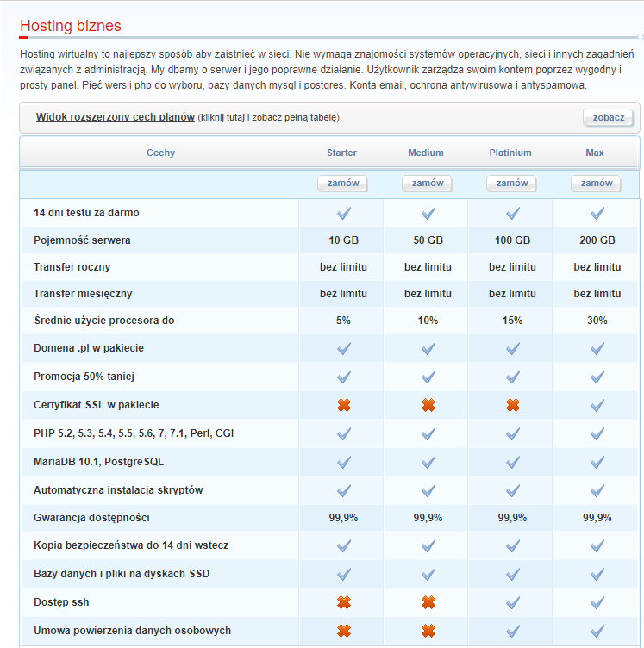Click Medium checkmark for Promocja 50% taniej
Screen dimensions: 644x648
click(428, 377)
